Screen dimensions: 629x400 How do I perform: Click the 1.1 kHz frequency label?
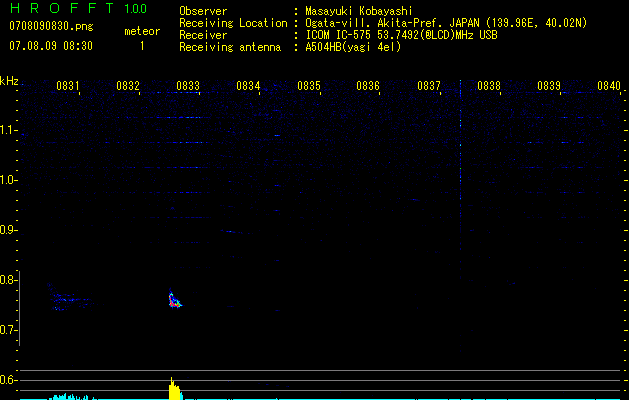(8, 130)
